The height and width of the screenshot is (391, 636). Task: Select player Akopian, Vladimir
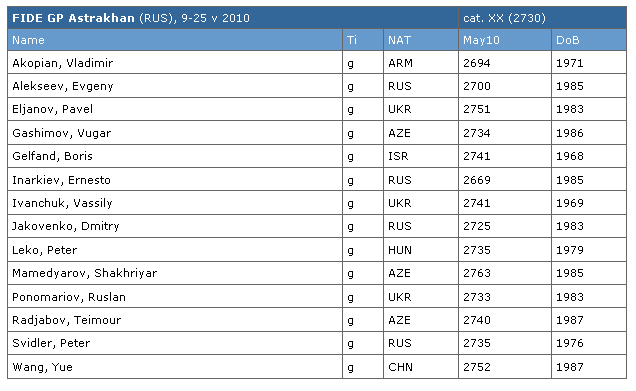pos(62,63)
